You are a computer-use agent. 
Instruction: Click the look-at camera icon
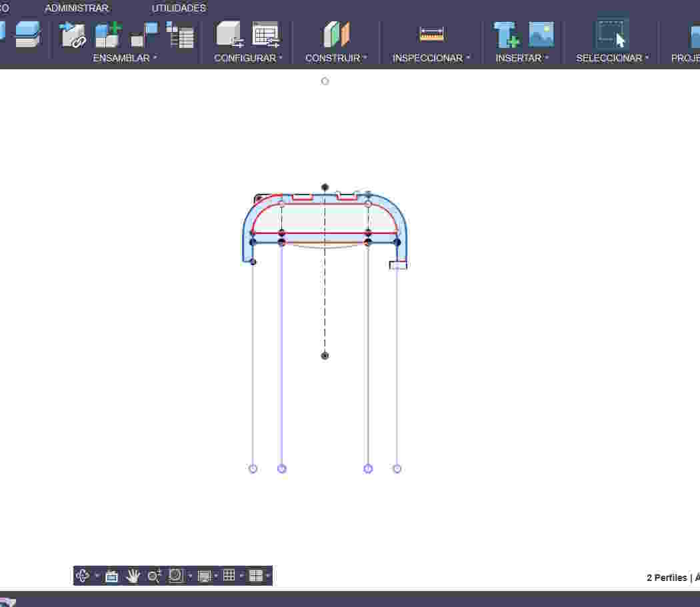(111, 576)
